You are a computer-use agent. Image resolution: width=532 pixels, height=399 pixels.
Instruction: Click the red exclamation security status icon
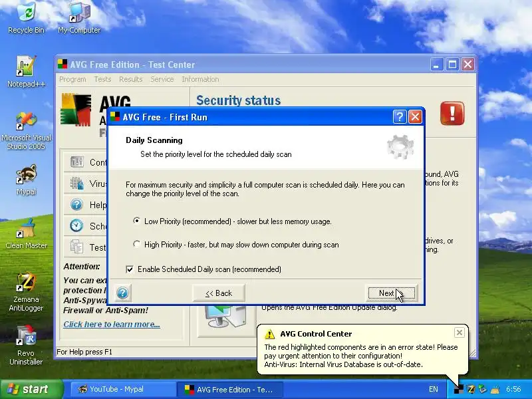[452, 113]
